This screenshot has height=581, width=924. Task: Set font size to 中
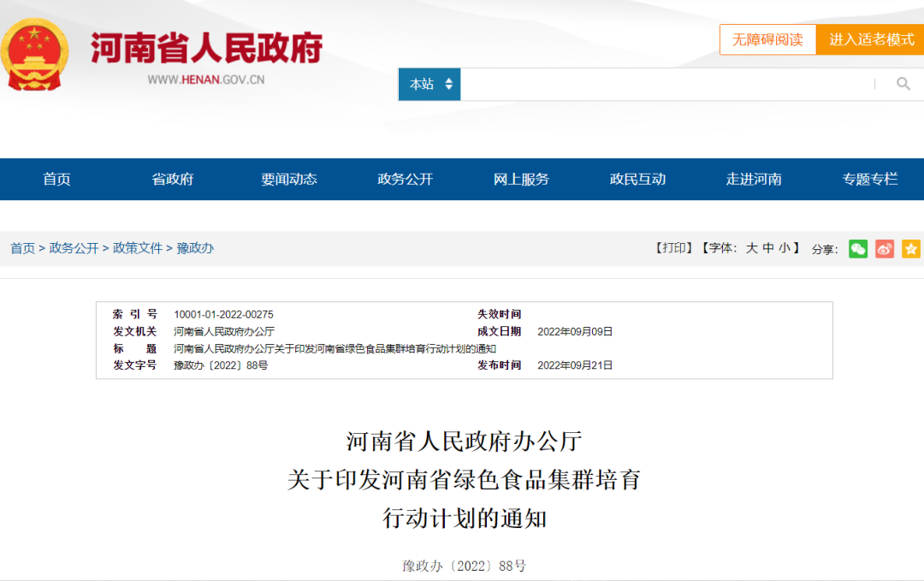coord(767,248)
